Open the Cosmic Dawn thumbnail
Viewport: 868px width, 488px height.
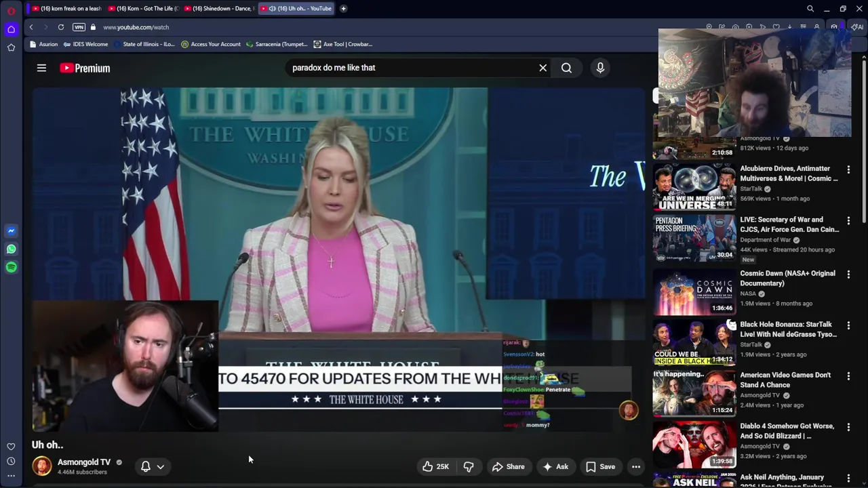[x=694, y=291]
